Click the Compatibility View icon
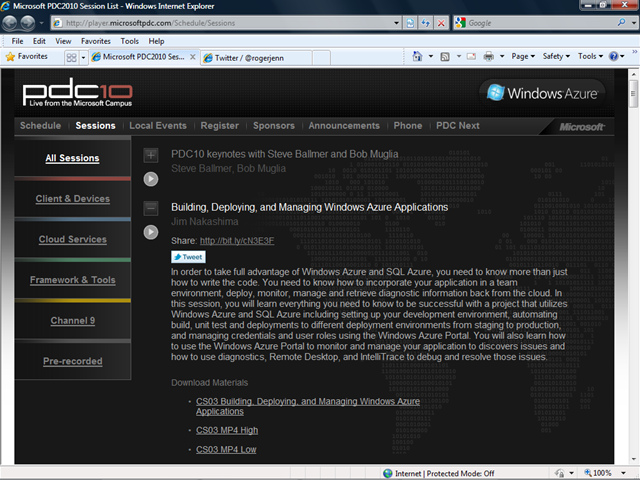The width and height of the screenshot is (640, 480). coord(410,23)
